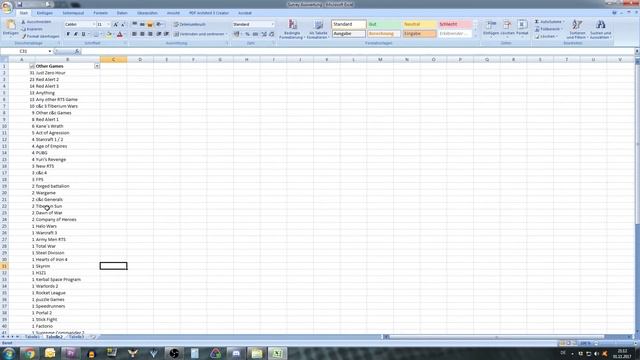
Task: Switch to the Überprüfen ribbon tab
Action: pos(147,13)
